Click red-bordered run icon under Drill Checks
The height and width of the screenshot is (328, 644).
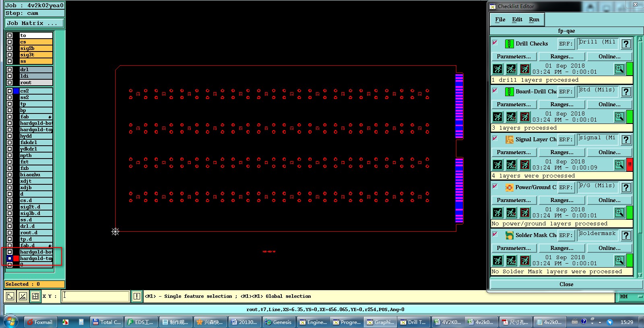pyautogui.click(x=525, y=69)
